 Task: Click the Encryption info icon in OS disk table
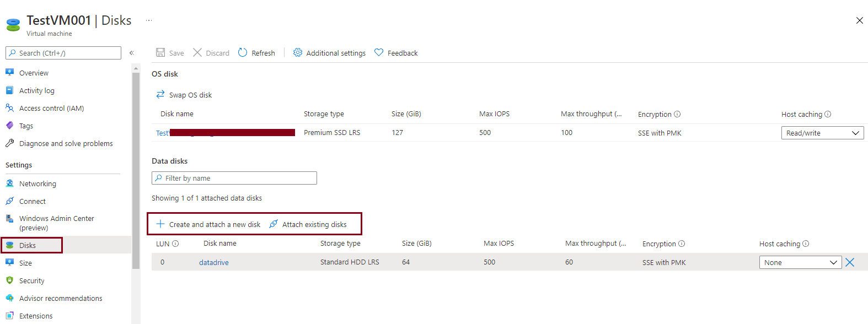(x=677, y=114)
